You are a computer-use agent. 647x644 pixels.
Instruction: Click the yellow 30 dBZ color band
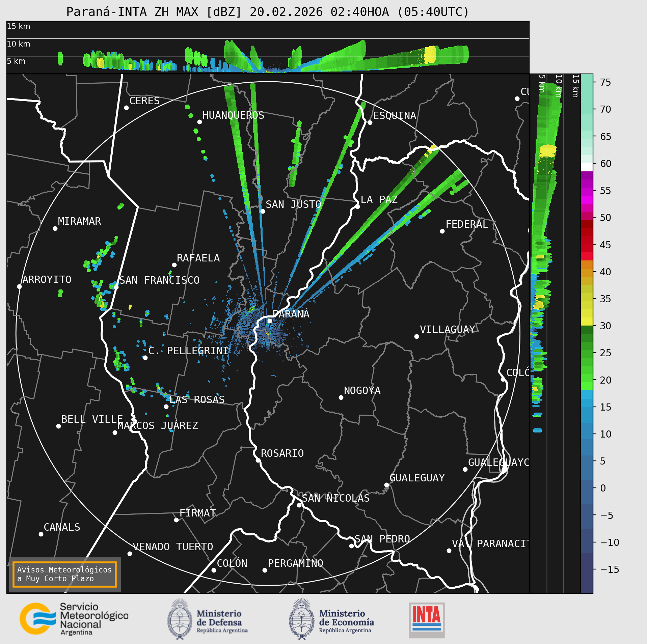tap(587, 321)
